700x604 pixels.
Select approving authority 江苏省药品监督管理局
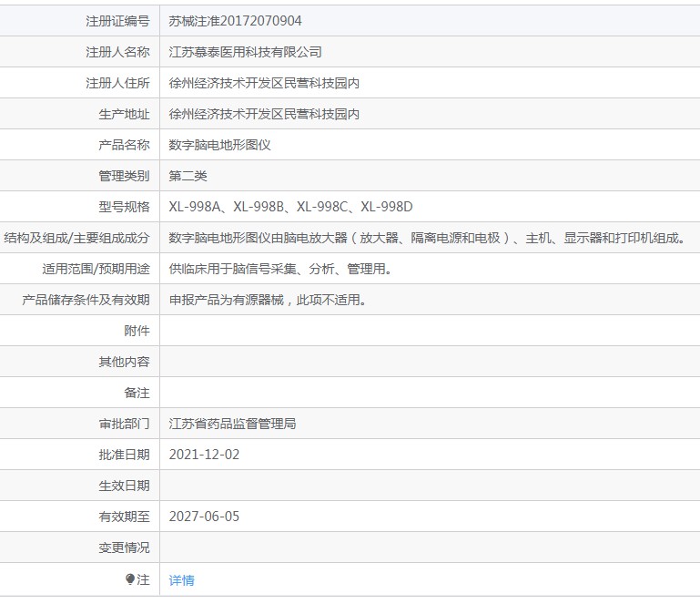coord(232,424)
